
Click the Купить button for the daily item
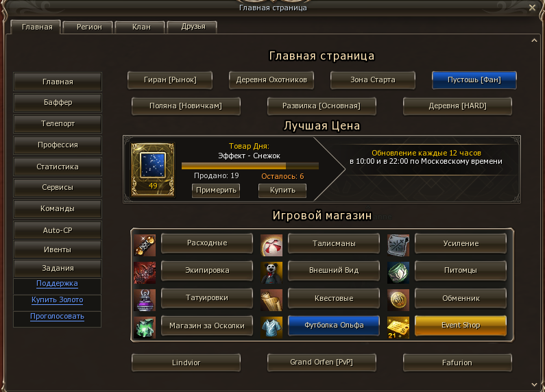click(282, 190)
